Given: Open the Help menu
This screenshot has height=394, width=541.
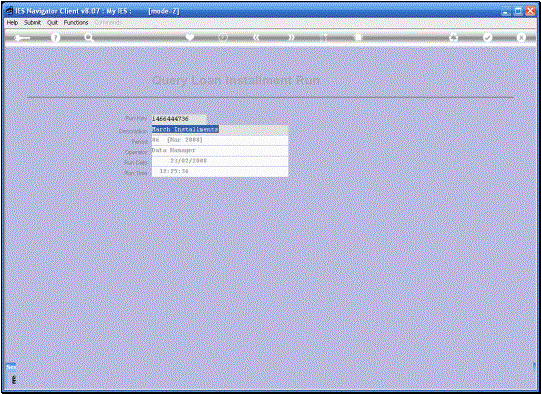Looking at the screenshot, I should point(12,22).
